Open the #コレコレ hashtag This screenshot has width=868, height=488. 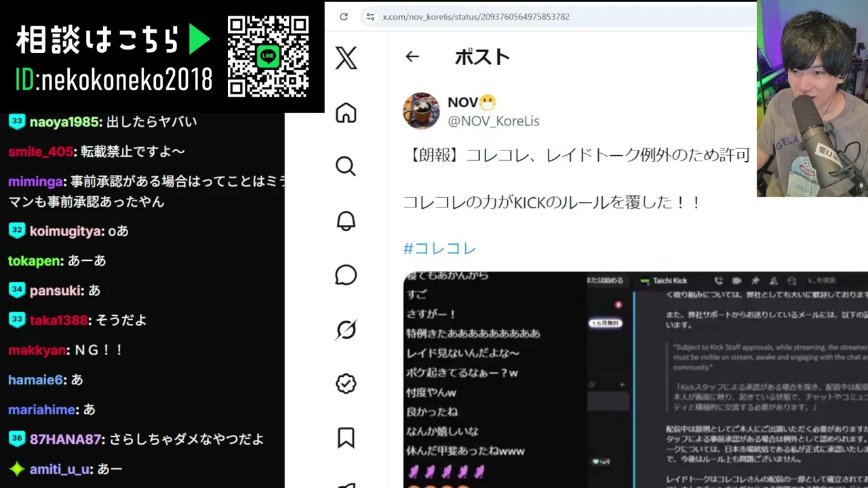(x=440, y=249)
